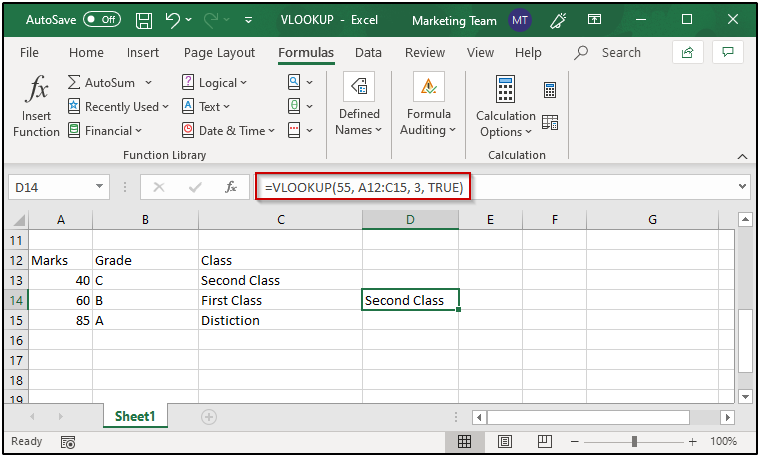Open Text functions list
The image size is (760, 457).
206,107
